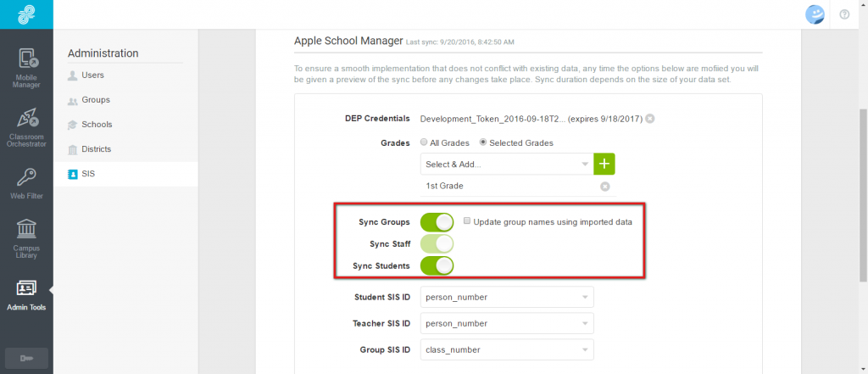
Task: Toggle the Sync Staff switch
Action: click(437, 243)
